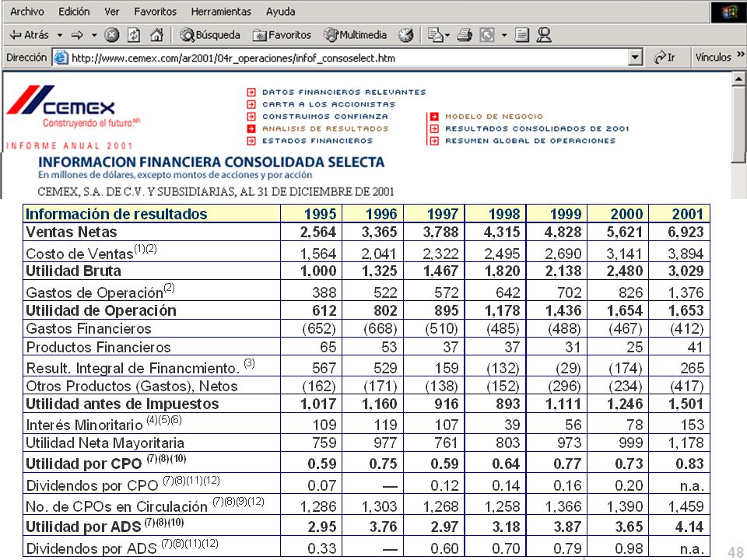Viewport: 747px width, 560px height.
Task: Click arrow icon beside Resultados Consolidados
Action: (434, 128)
